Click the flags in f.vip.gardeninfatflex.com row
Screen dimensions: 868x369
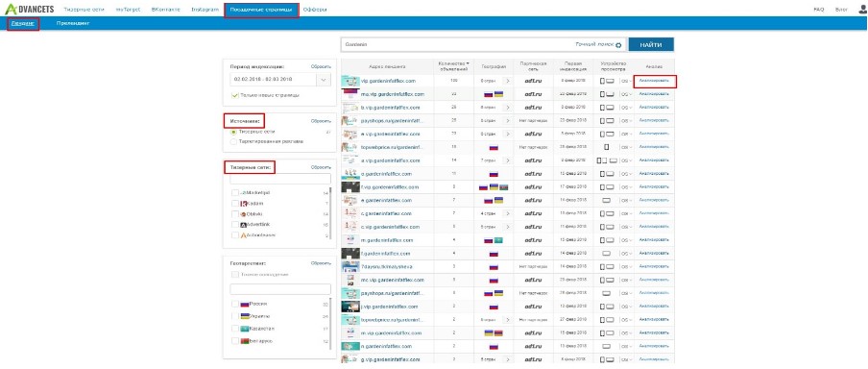494,186
